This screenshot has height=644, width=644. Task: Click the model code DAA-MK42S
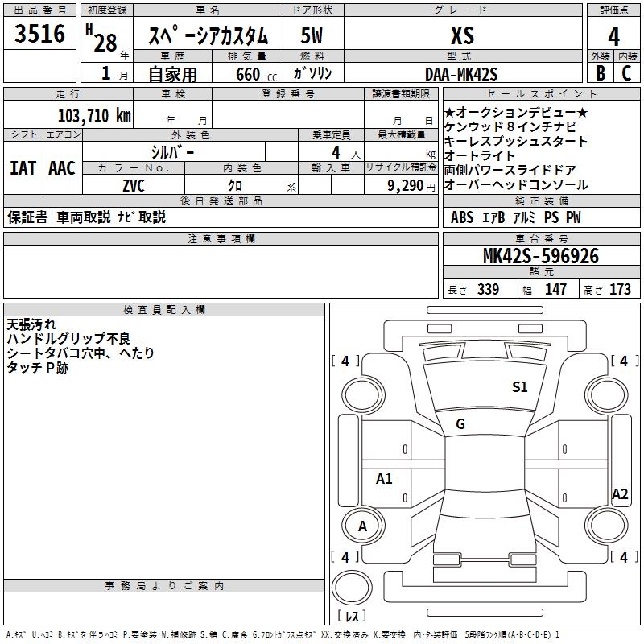coord(461,74)
